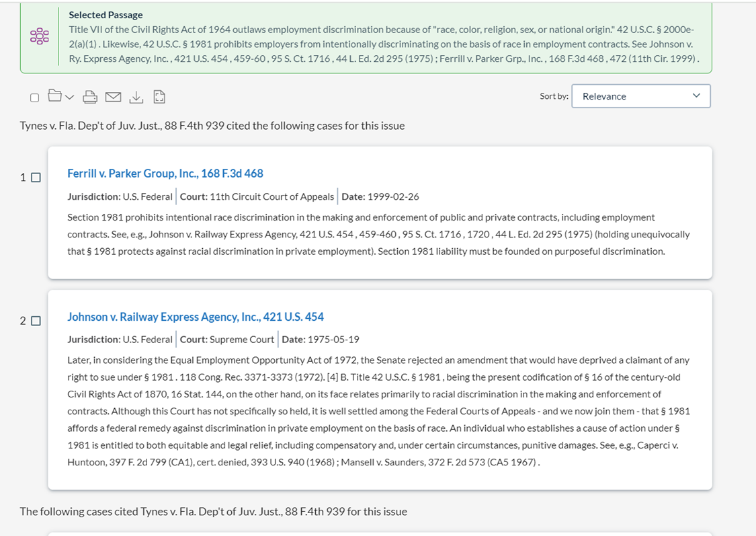This screenshot has height=536, width=756.
Task: Click the 11th Circuit Court of Appeals label
Action: pyautogui.click(x=257, y=196)
